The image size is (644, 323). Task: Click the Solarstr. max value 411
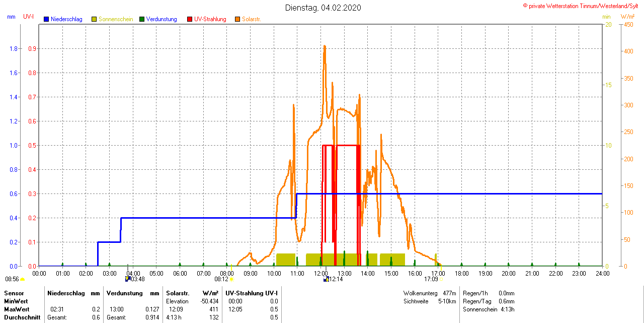pos(214,309)
